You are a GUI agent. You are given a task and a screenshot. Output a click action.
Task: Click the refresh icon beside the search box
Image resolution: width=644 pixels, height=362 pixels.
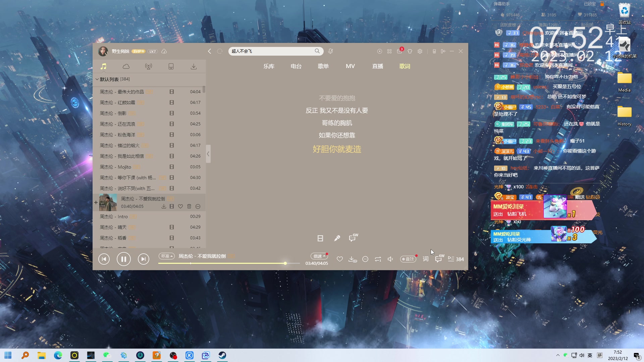(220, 51)
